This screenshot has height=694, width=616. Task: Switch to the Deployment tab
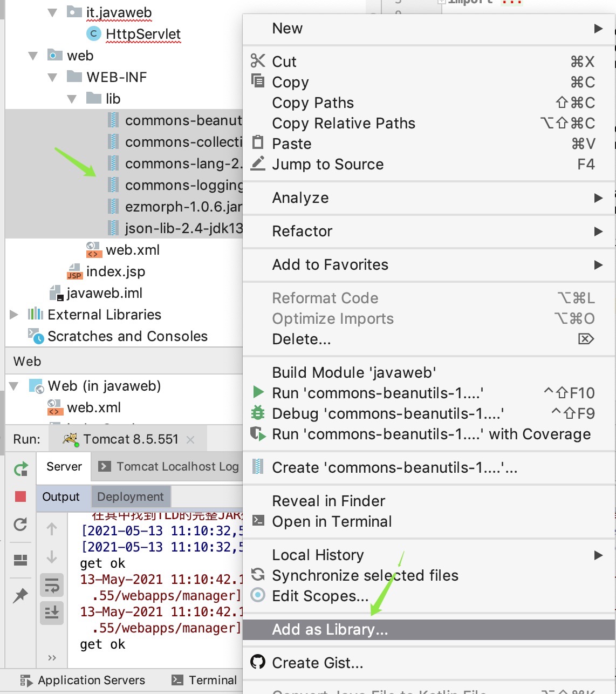click(131, 497)
